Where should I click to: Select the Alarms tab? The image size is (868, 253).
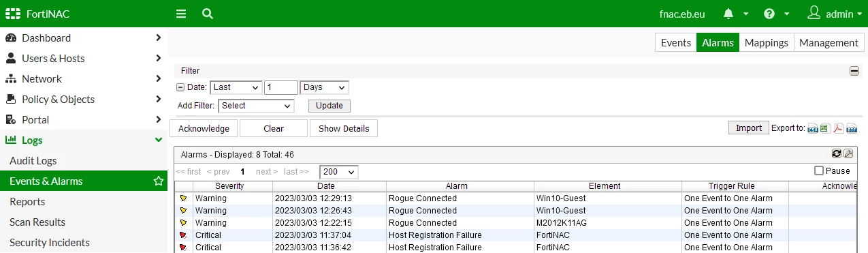[718, 42]
